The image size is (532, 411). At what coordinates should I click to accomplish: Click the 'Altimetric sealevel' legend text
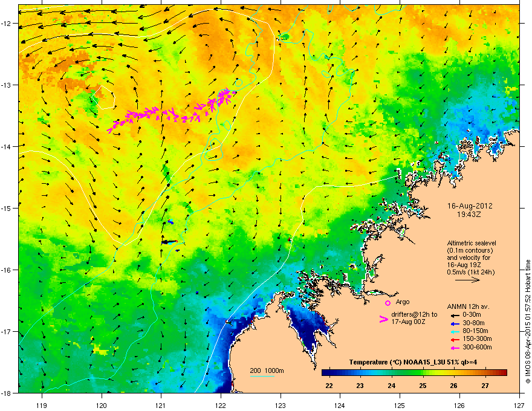coord(472,243)
